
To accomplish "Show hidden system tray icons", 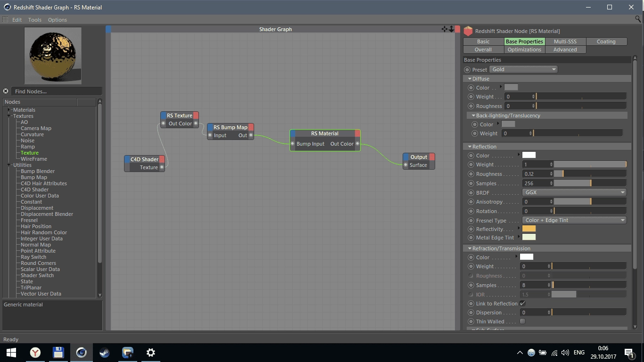I will coord(520,353).
